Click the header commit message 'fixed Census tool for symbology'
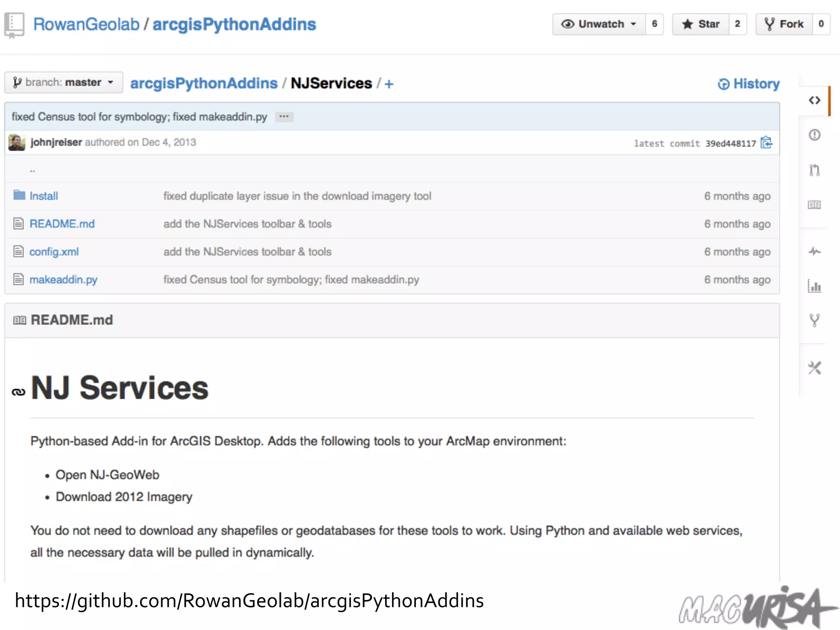 point(139,117)
